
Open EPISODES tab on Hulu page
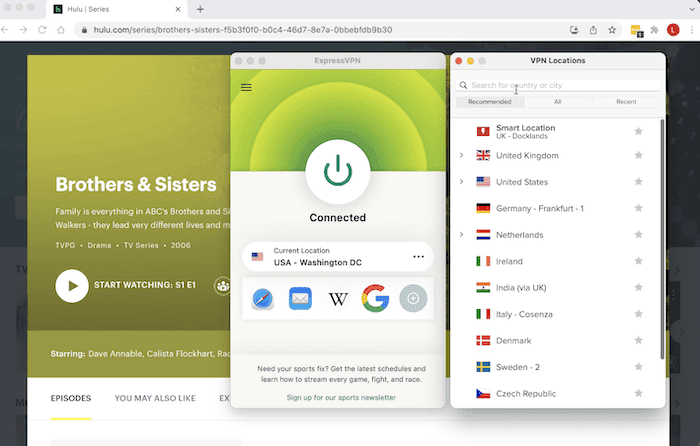pyautogui.click(x=71, y=398)
